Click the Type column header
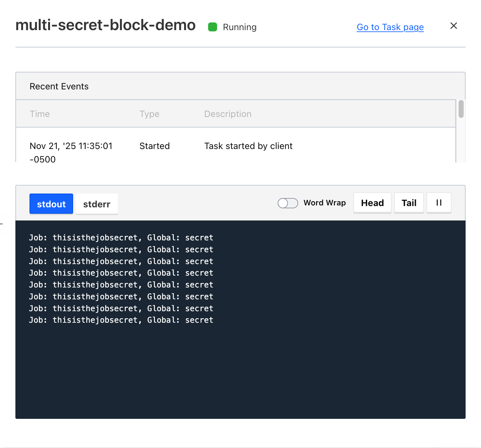Viewport: 481px width, 448px height. pyautogui.click(x=149, y=114)
